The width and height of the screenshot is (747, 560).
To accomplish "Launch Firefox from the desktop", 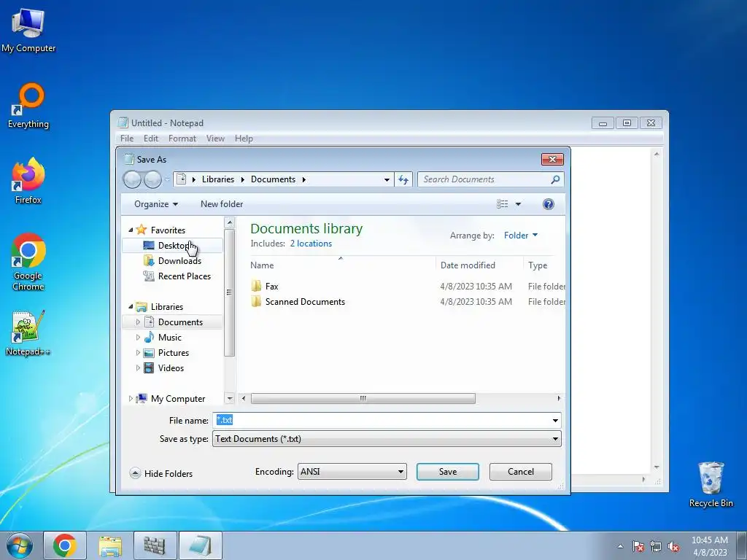I will (x=28, y=181).
